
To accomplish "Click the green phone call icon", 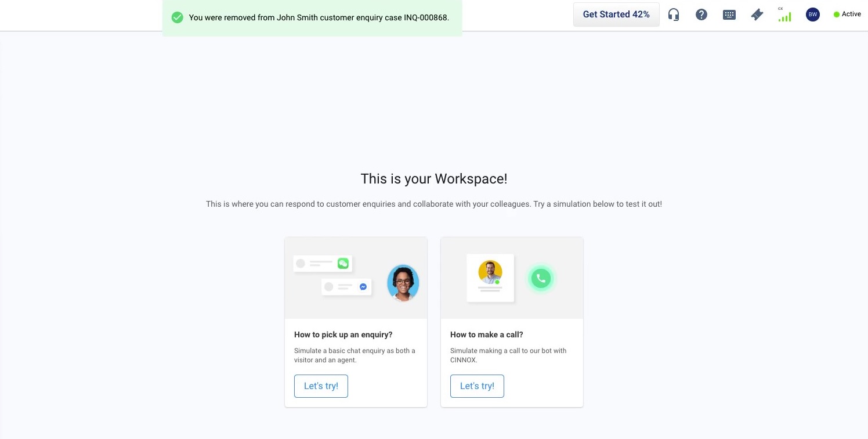I will click(x=541, y=279).
